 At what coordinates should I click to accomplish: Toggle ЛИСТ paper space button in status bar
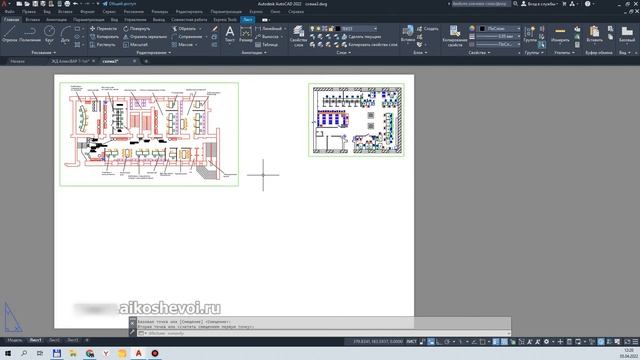[411, 342]
